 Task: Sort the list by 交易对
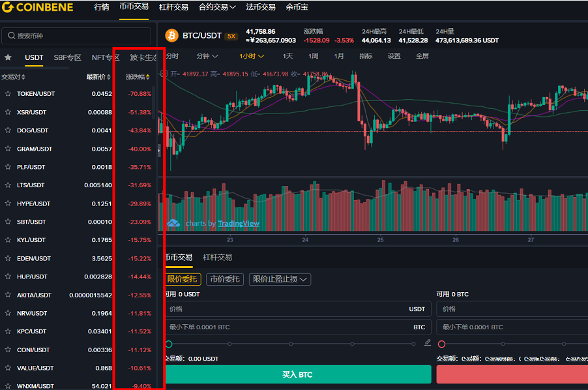click(13, 77)
